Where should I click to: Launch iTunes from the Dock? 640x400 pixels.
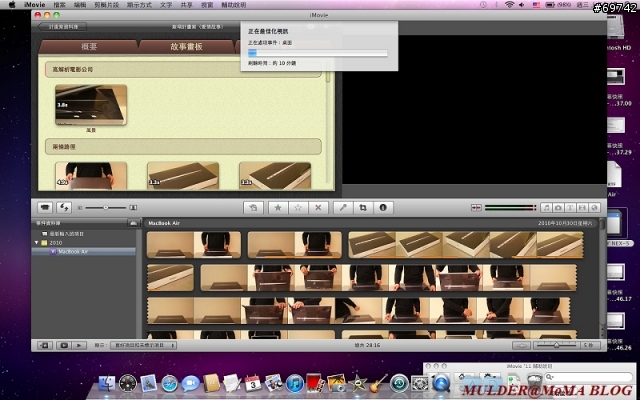(294, 384)
